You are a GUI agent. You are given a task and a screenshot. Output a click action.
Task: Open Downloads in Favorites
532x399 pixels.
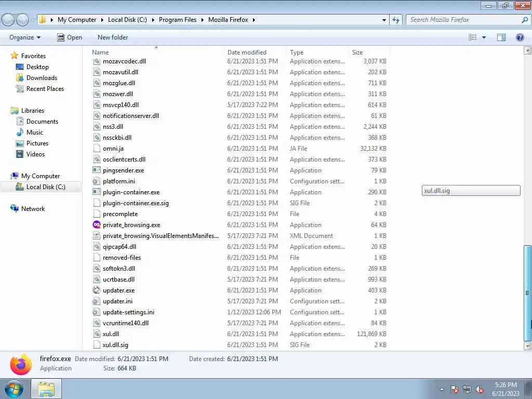pos(42,78)
